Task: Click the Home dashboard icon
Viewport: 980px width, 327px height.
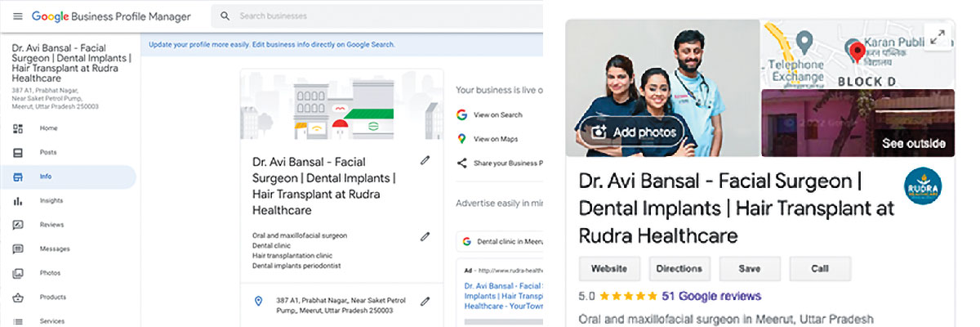Action: coord(18,128)
